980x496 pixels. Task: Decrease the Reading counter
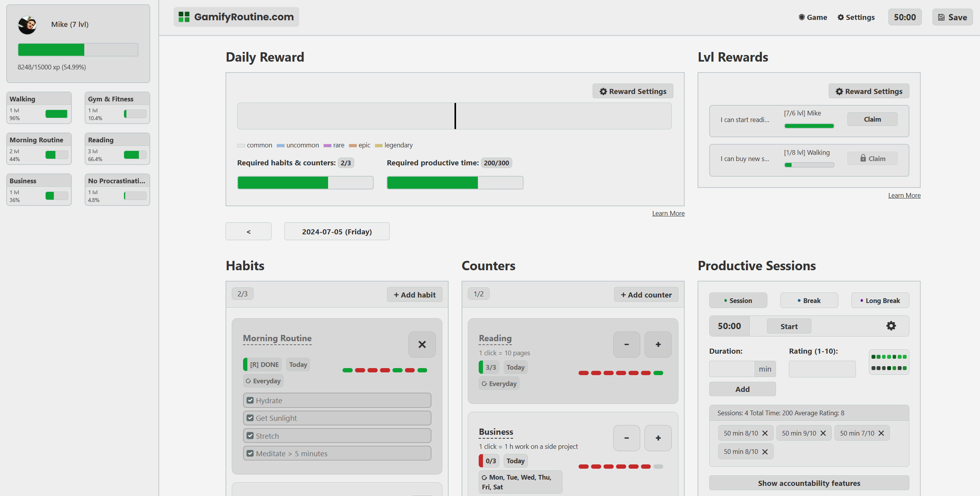point(627,344)
